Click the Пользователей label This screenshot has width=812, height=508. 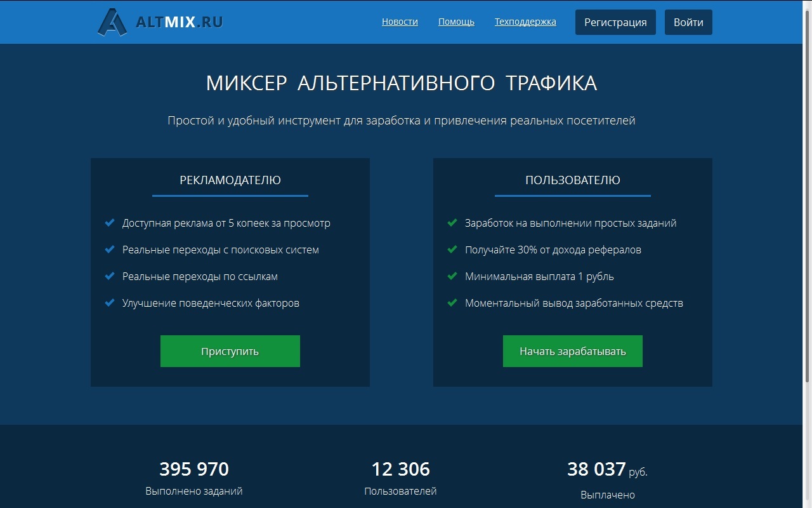pyautogui.click(x=401, y=491)
